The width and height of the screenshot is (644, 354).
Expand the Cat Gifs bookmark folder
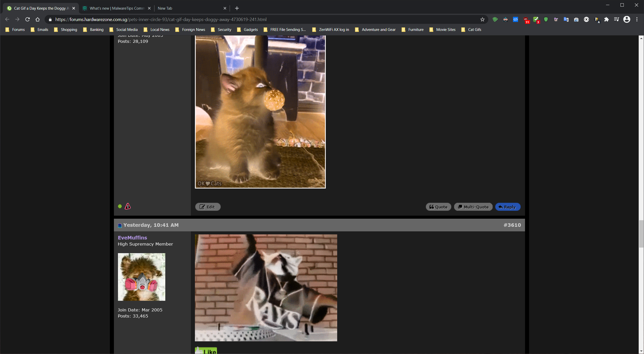pos(471,30)
